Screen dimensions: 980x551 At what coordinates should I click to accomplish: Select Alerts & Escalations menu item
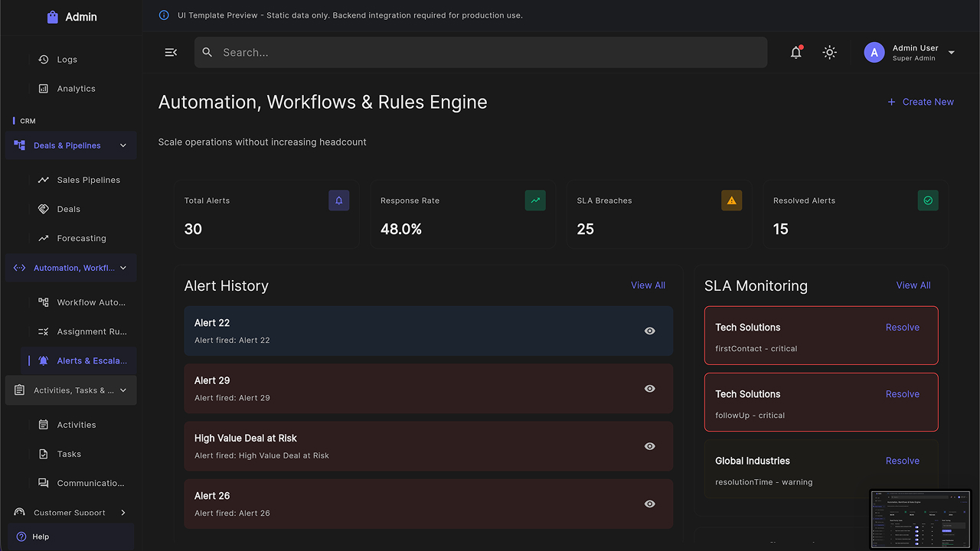click(x=80, y=360)
